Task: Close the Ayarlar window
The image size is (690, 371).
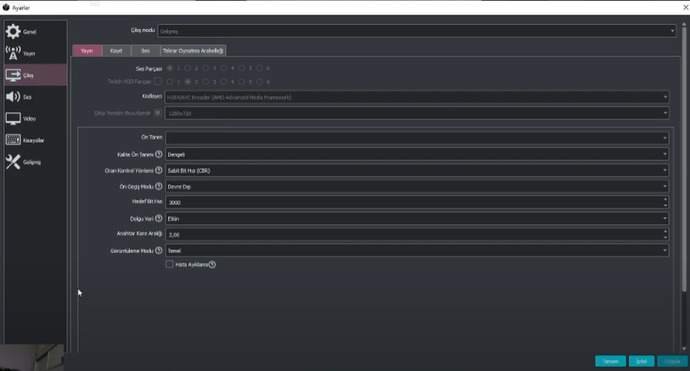Action: point(686,7)
